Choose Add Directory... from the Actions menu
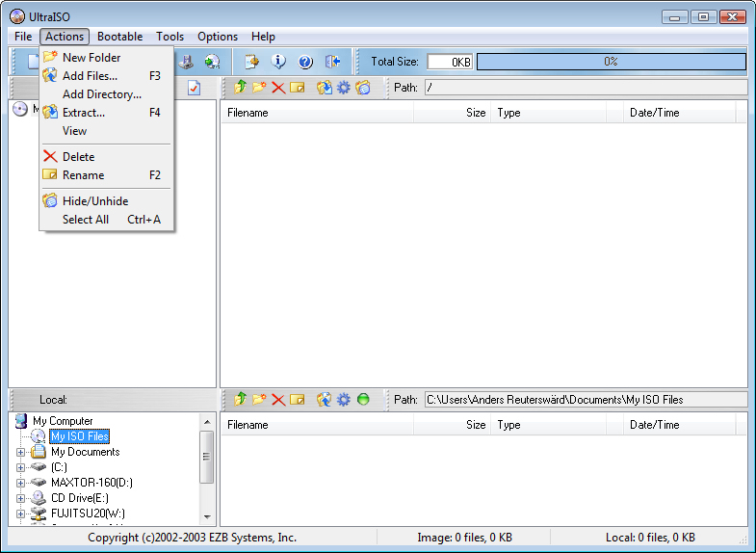This screenshot has height=553, width=756. pos(106,94)
